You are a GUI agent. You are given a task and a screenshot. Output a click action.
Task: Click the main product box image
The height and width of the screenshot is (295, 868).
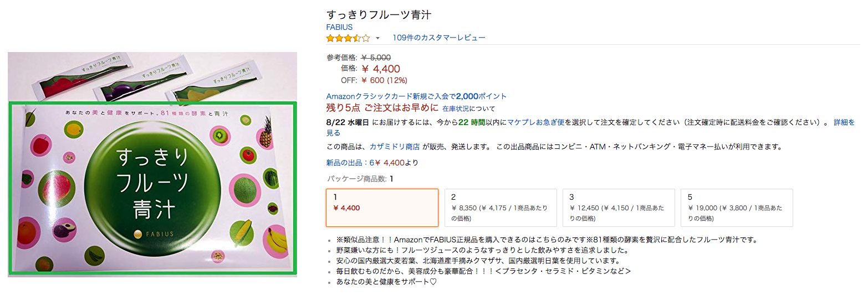click(152, 188)
